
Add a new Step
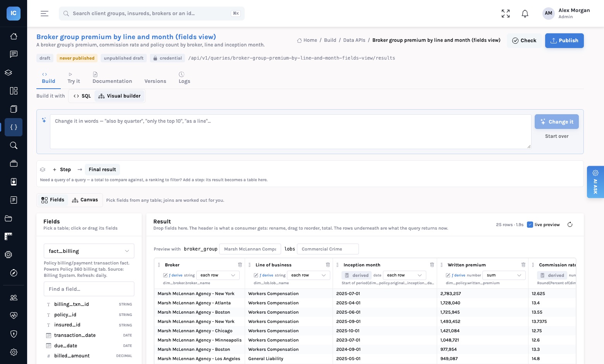(62, 170)
